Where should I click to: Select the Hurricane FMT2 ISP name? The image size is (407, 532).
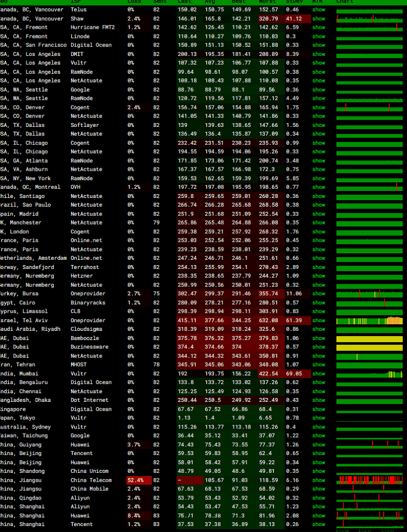point(93,28)
